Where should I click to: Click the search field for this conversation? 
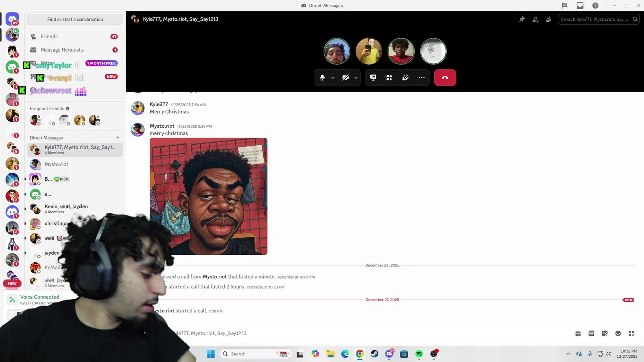[598, 19]
